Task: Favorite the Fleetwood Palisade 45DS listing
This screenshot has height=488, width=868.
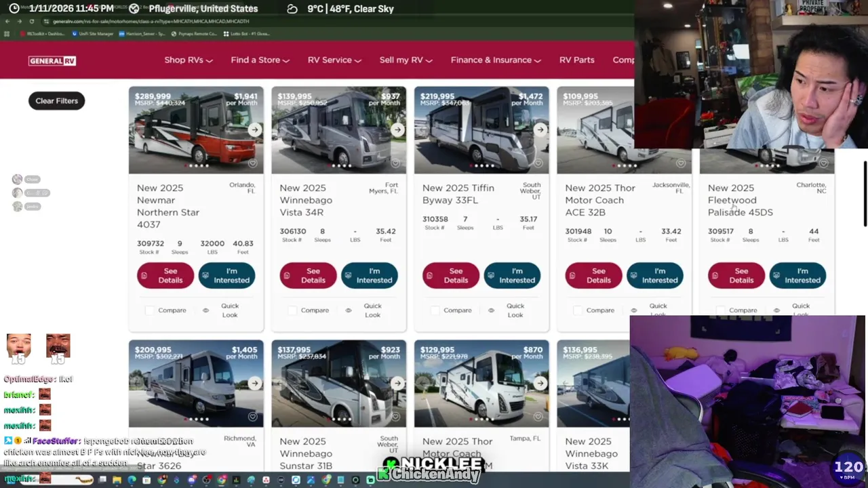Action: coord(823,163)
